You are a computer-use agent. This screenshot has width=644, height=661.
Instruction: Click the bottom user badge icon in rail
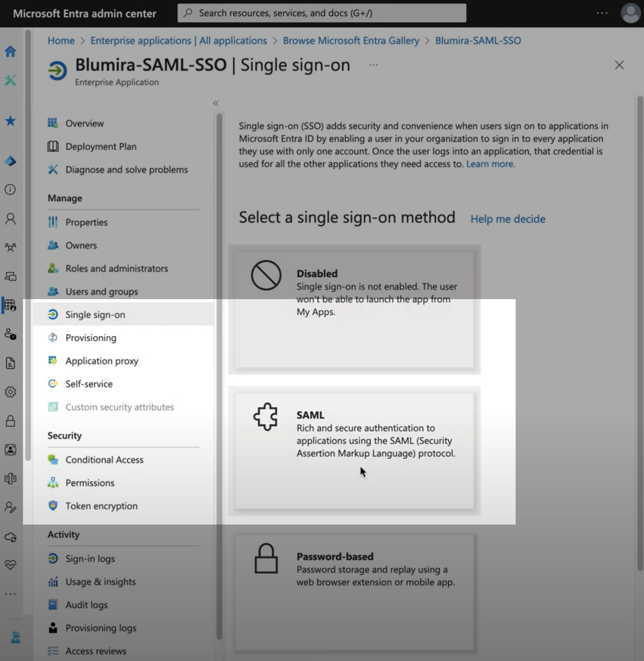pos(15,637)
